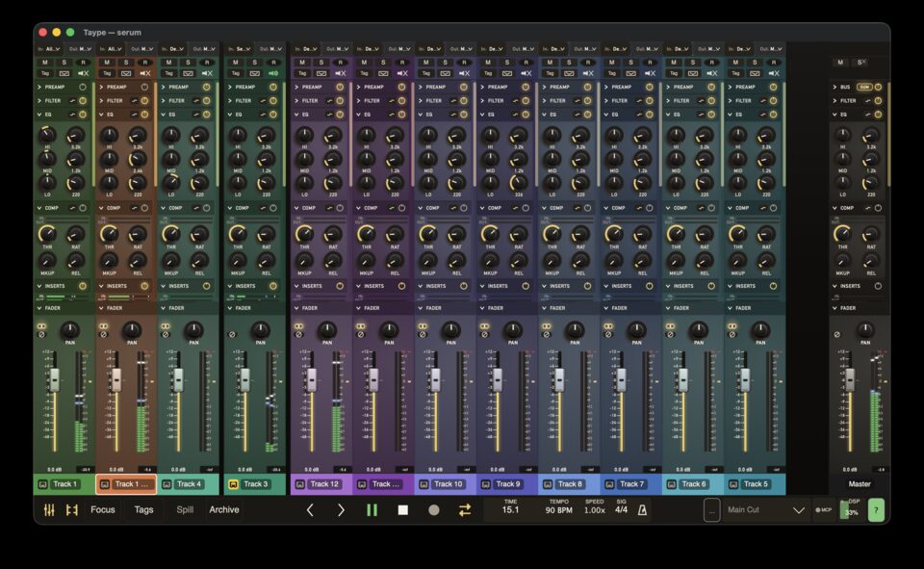Image resolution: width=924 pixels, height=569 pixels.
Task: Expand Track 4's FILTER section
Action: [164, 101]
